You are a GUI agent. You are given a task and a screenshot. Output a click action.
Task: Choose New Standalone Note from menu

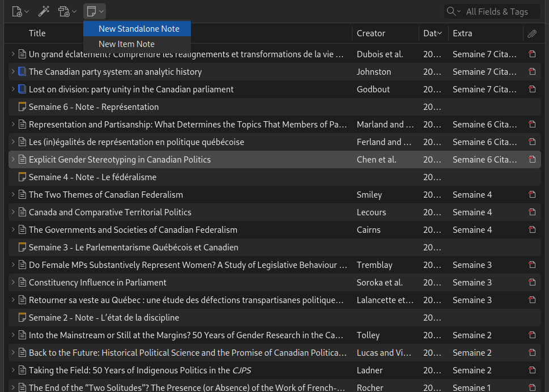click(139, 29)
